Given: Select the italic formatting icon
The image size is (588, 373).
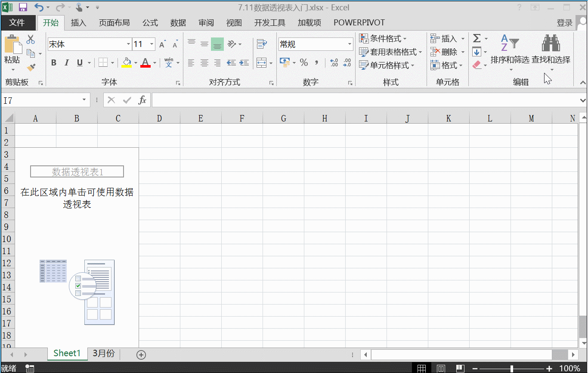Looking at the screenshot, I should tap(67, 62).
